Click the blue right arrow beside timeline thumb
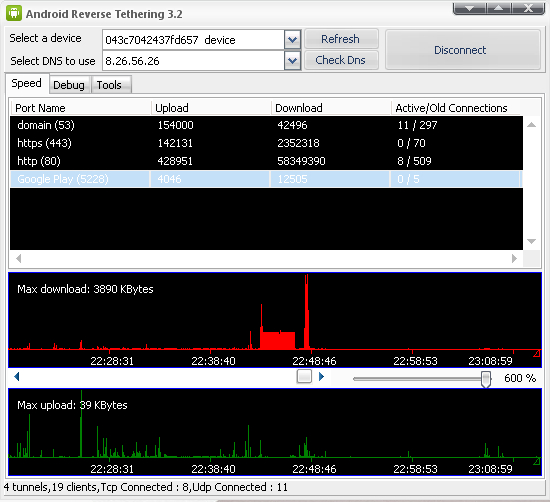Screen dimensions: 550x502 (x=321, y=377)
